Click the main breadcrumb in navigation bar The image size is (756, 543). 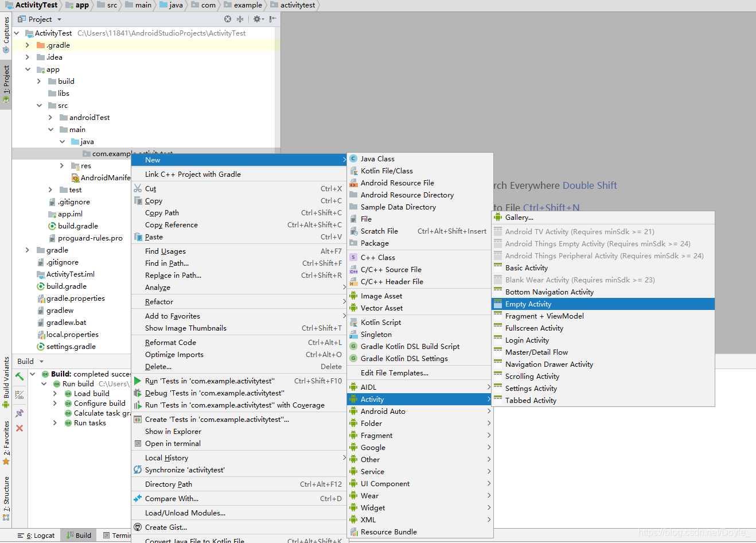(x=138, y=5)
